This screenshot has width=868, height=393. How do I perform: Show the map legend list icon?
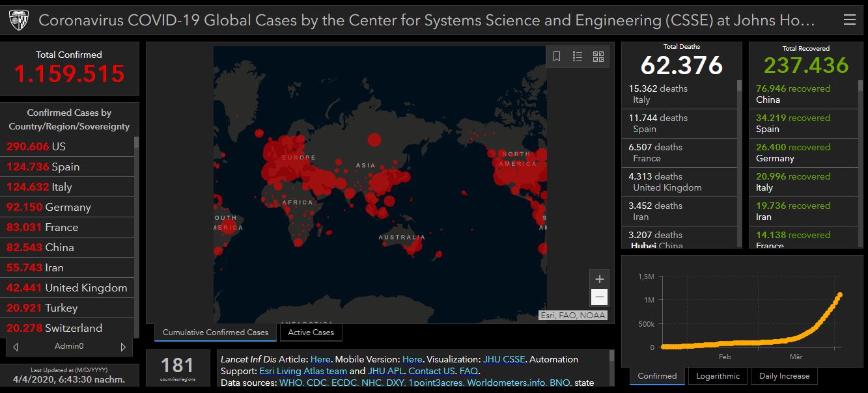pyautogui.click(x=578, y=57)
